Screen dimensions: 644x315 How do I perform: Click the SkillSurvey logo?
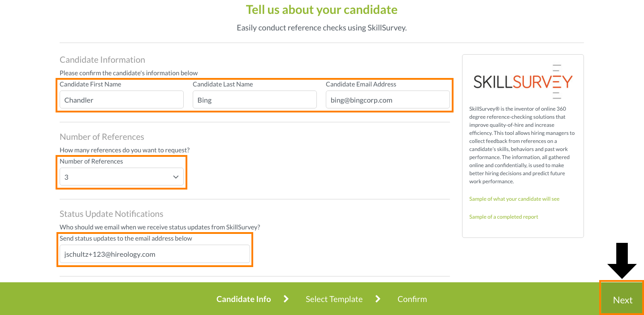[x=523, y=82]
